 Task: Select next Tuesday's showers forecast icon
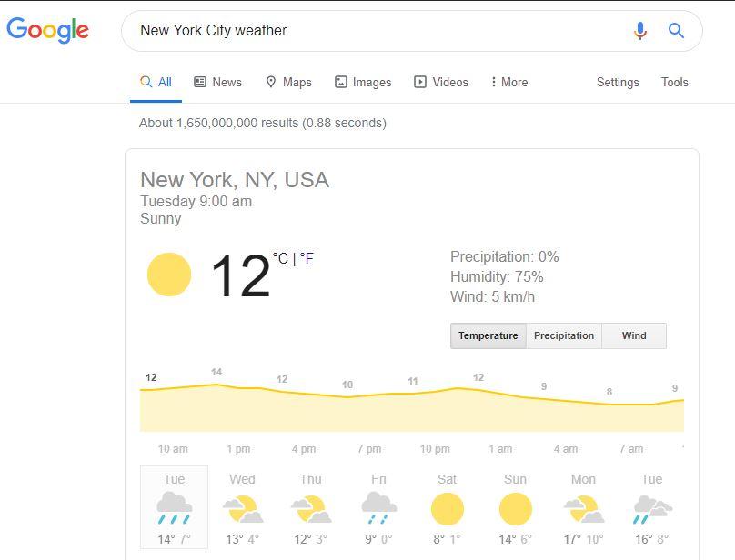click(x=652, y=509)
